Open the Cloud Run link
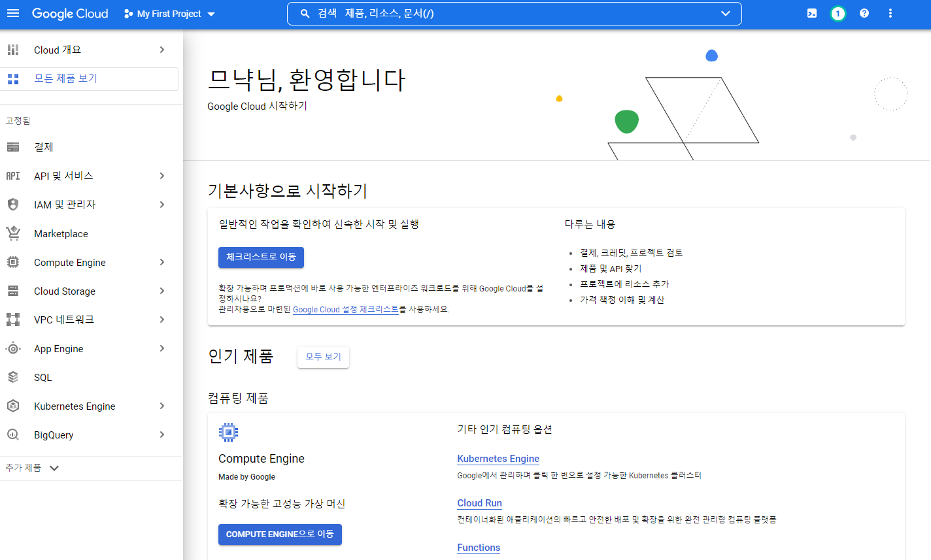The image size is (931, 560). pos(479,503)
